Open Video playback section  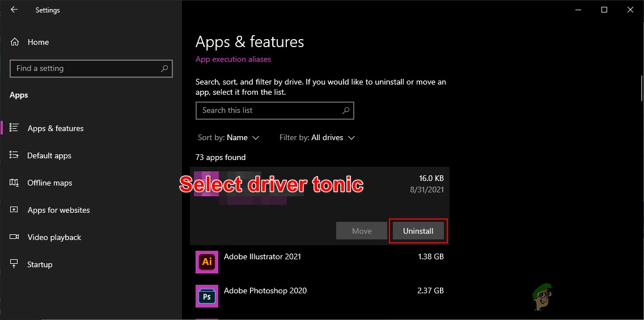click(54, 237)
